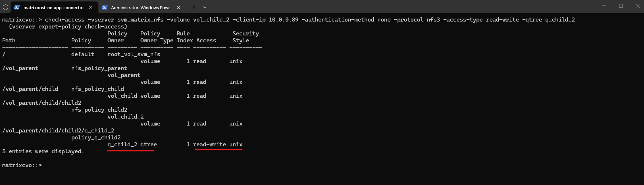This screenshot has height=185, width=644.
Task: Click the Security Style column header
Action: tap(245, 37)
